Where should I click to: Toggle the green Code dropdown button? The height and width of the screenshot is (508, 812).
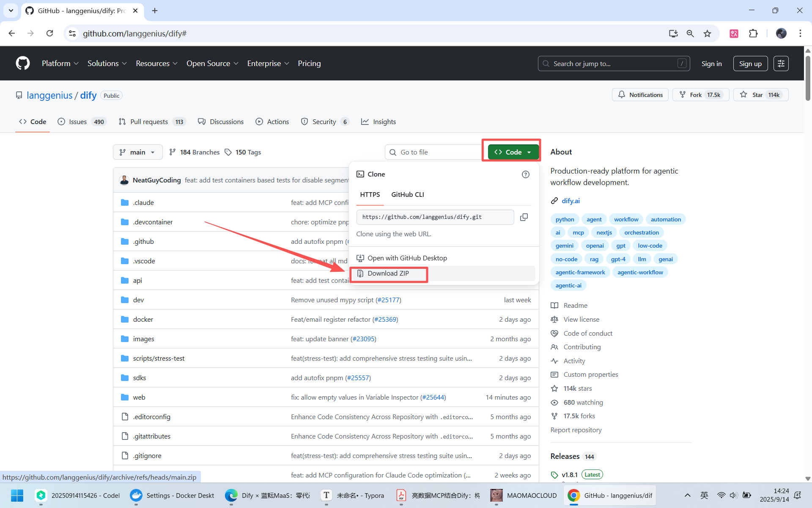(x=513, y=152)
